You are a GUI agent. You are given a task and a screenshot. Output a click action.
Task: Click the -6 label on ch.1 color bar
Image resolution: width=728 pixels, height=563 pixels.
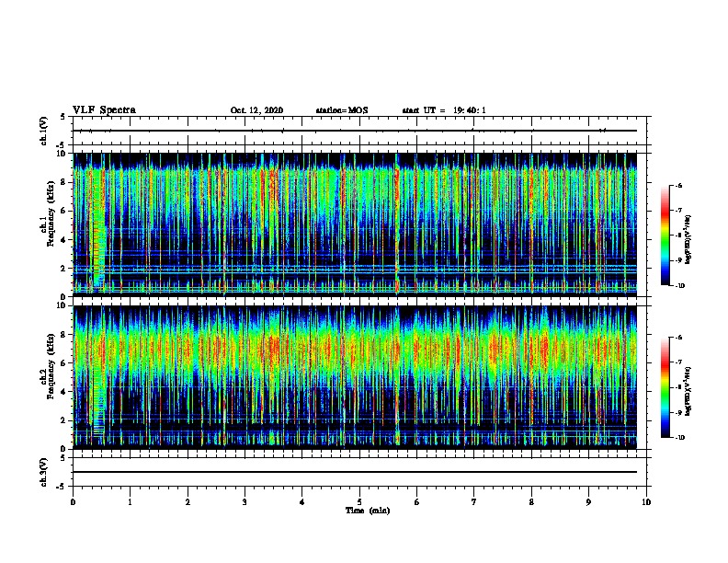tap(678, 185)
